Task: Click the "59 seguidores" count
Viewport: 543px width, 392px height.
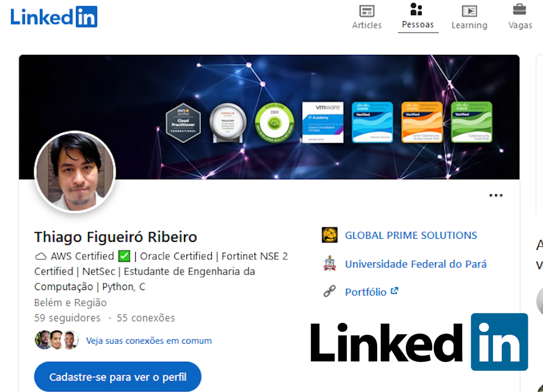Action: tap(67, 318)
